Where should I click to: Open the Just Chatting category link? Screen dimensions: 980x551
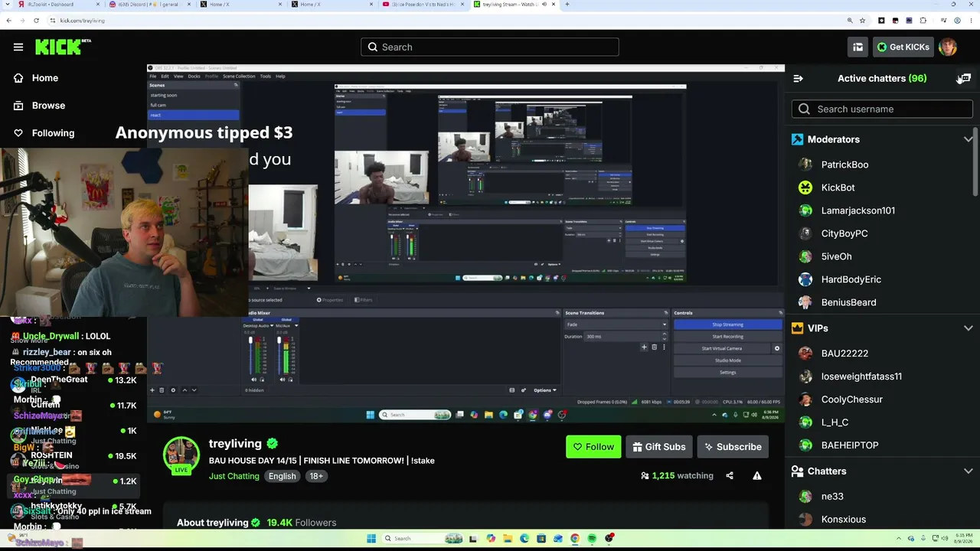(234, 476)
